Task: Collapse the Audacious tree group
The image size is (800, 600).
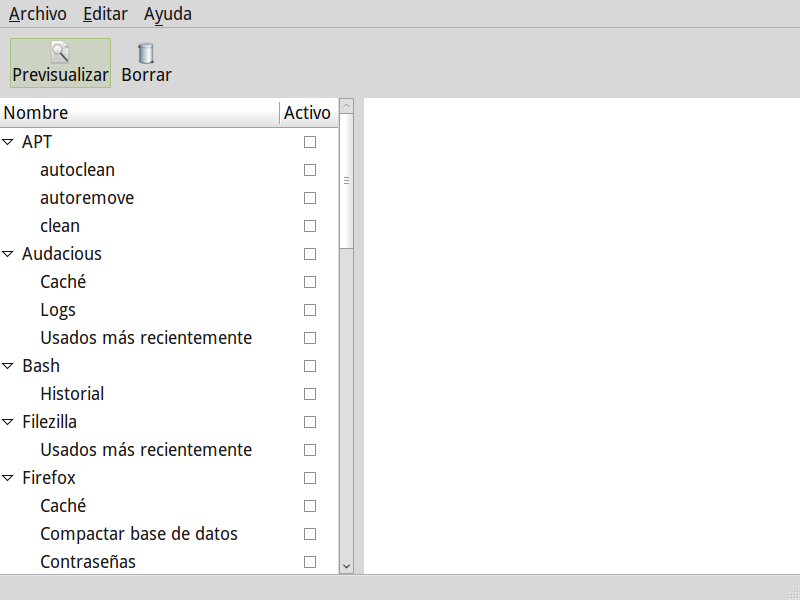Action: 8,254
